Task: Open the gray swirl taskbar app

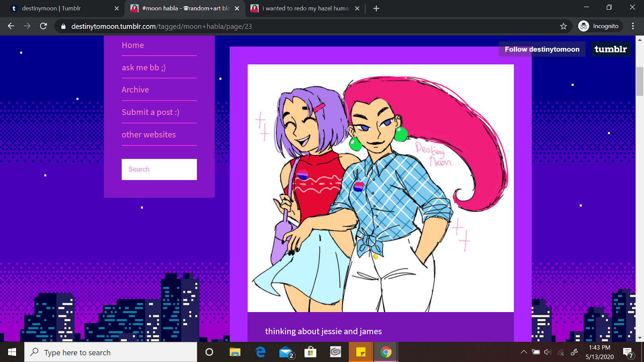Action: 335,352
